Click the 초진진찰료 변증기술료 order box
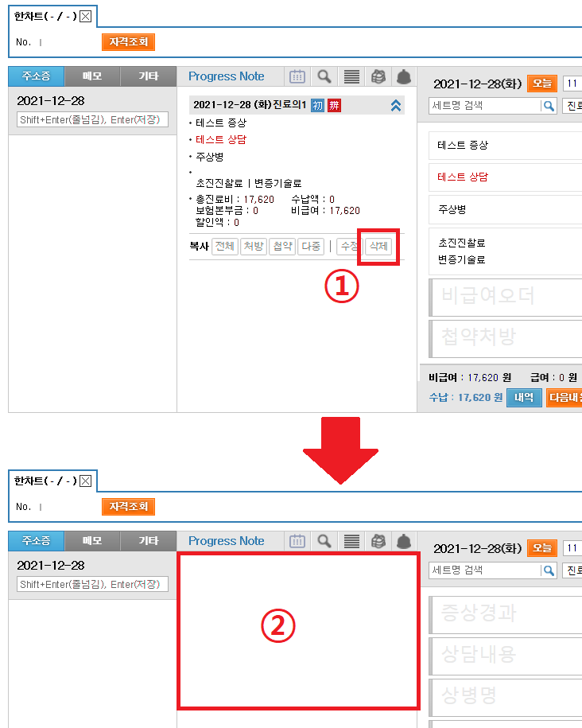 click(505, 251)
